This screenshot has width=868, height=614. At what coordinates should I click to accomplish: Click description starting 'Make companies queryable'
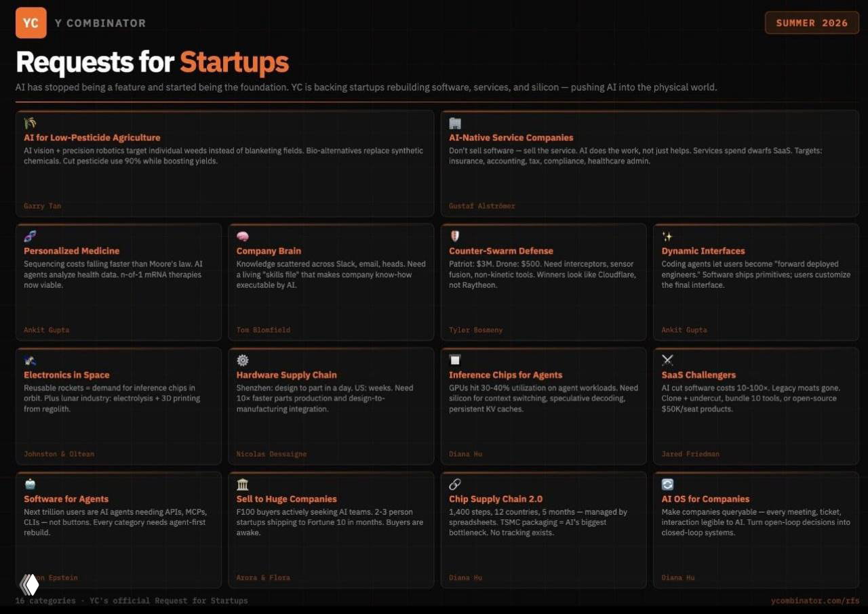tap(755, 523)
